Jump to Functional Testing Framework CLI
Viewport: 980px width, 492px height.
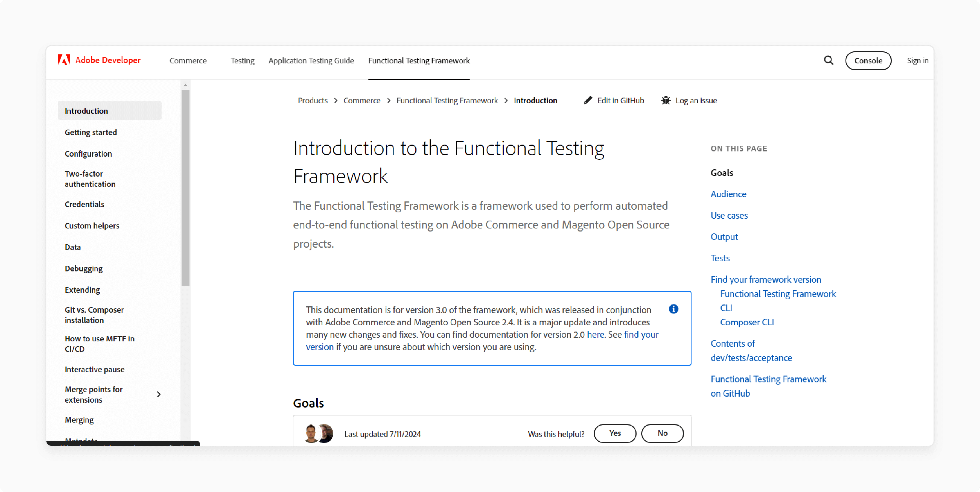point(778,300)
